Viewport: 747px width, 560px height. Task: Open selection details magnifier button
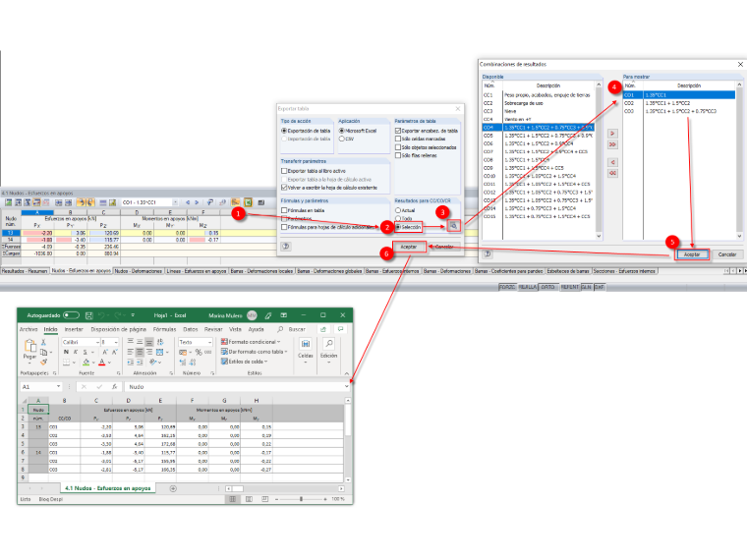click(453, 226)
